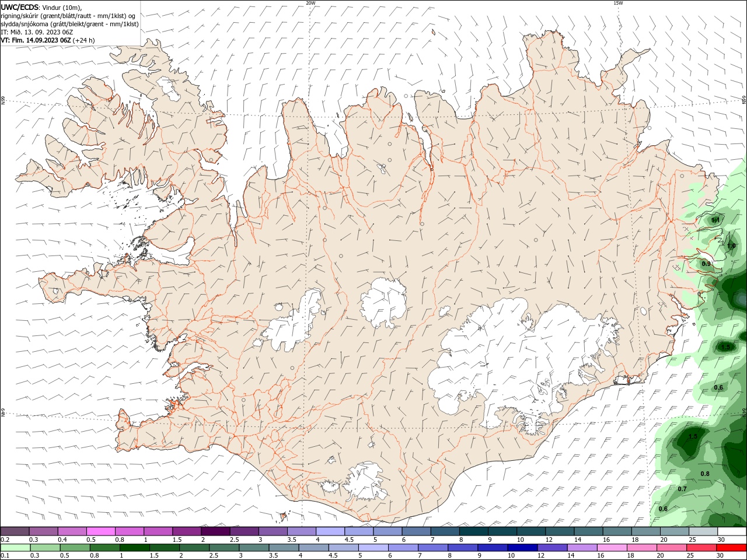Click the light lavender upper swatch labelled 4

pos(330,531)
